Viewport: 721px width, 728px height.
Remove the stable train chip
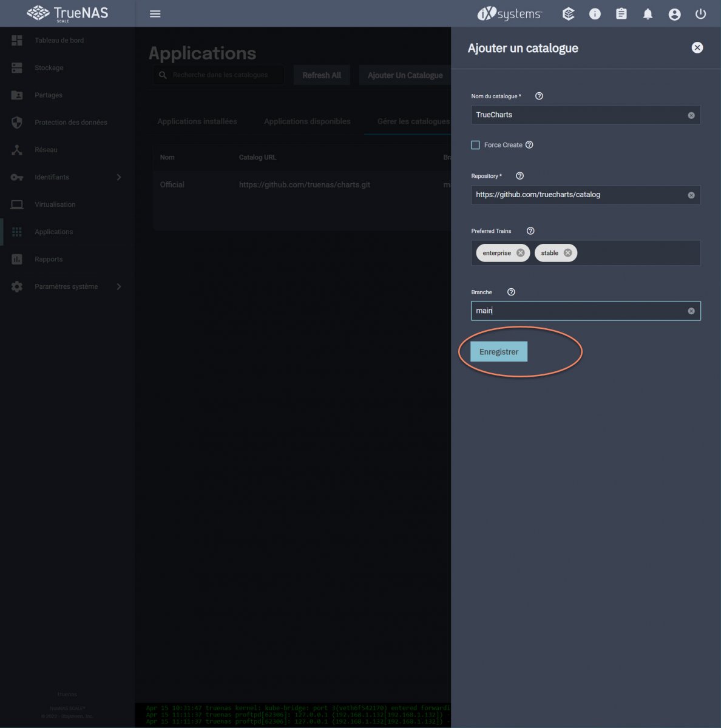[567, 253]
